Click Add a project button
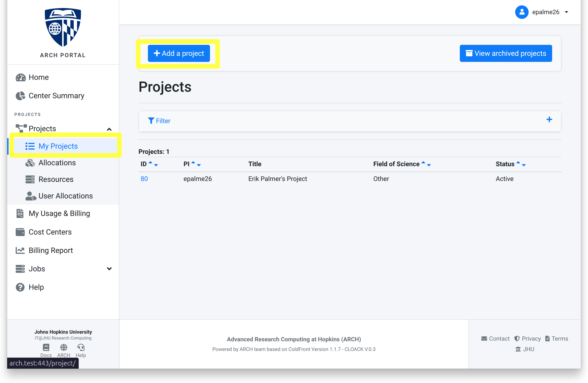 179,53
